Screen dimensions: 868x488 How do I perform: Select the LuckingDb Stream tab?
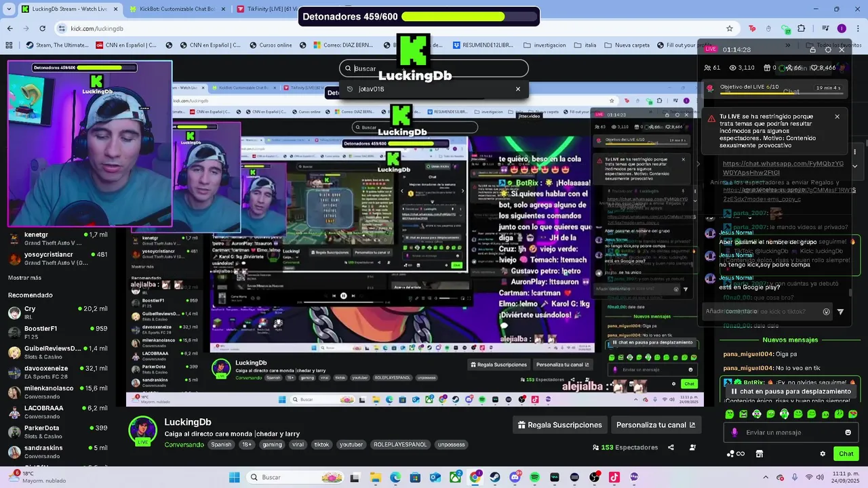69,9
